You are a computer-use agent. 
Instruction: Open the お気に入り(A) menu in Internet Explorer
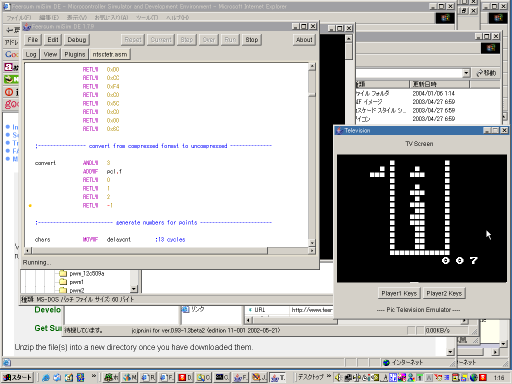111,17
